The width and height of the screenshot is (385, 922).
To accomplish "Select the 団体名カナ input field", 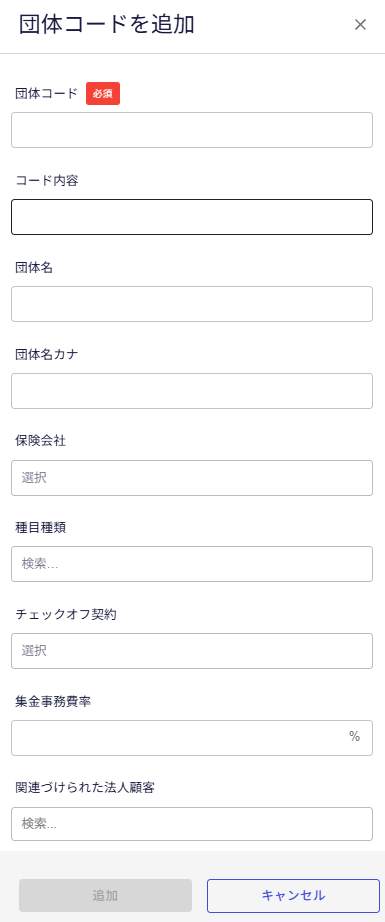I will tap(192, 391).
